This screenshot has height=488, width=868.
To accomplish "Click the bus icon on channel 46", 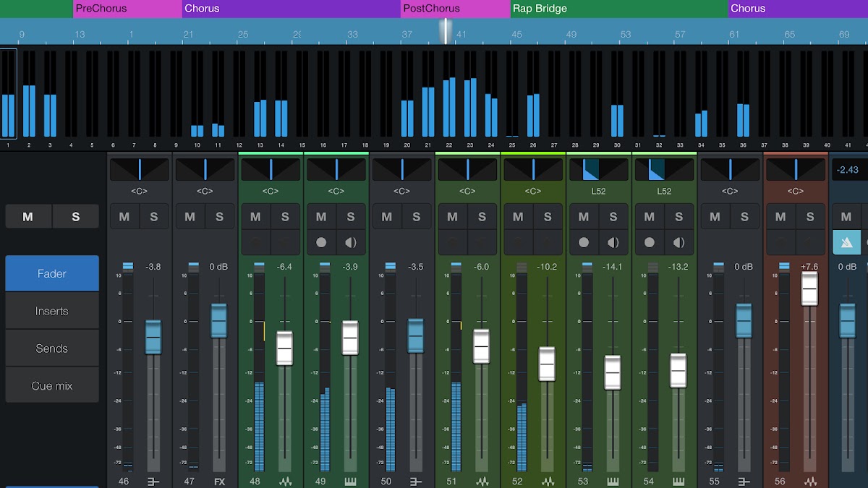I will click(153, 481).
